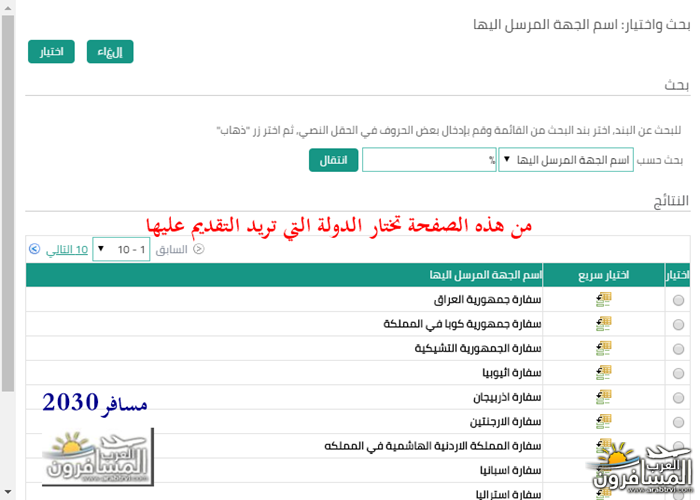Click the اسم الجهة المرسل اليها column header
700x500 pixels.
(x=284, y=275)
